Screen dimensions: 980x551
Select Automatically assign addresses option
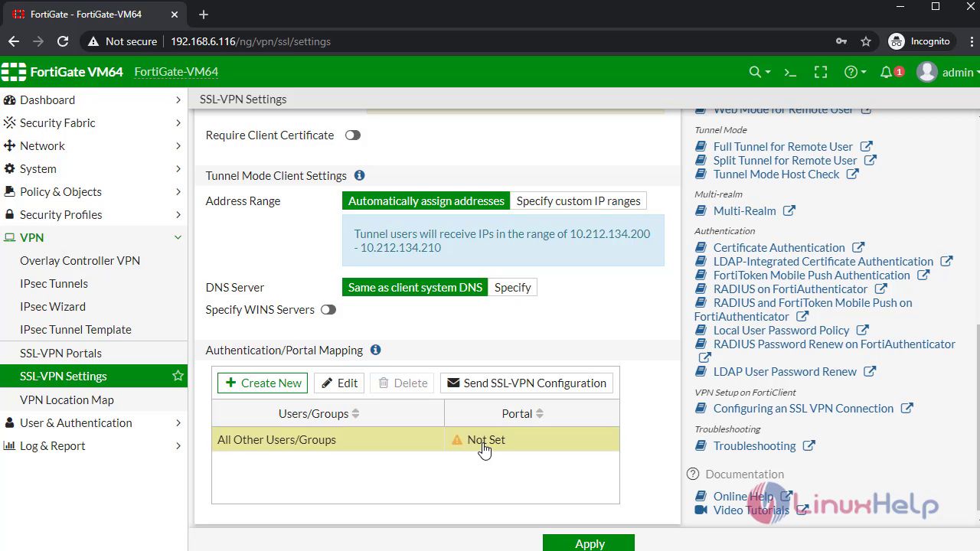tap(426, 201)
